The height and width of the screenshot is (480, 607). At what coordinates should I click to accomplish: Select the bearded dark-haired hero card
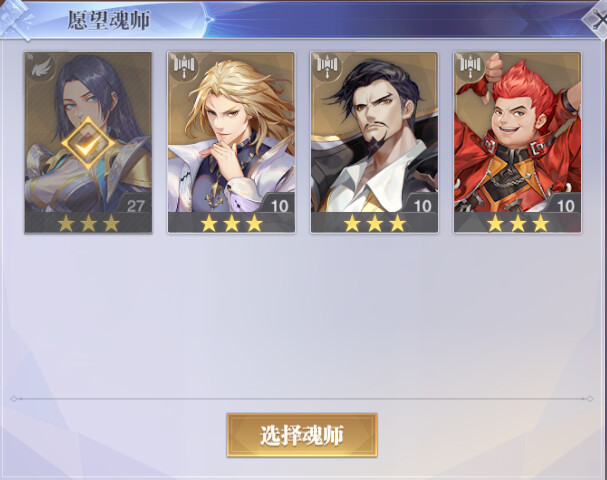374,142
